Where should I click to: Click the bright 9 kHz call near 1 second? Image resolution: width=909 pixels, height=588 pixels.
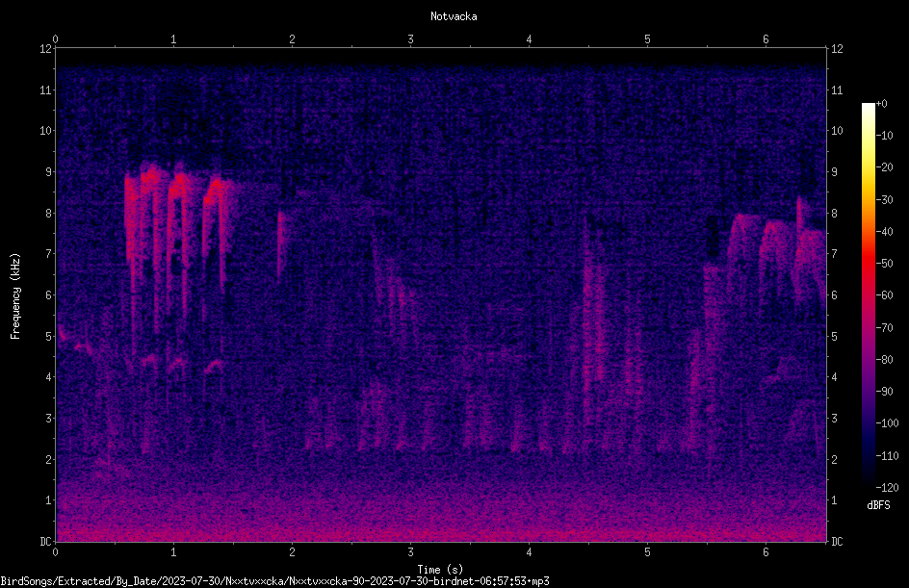tap(178, 186)
